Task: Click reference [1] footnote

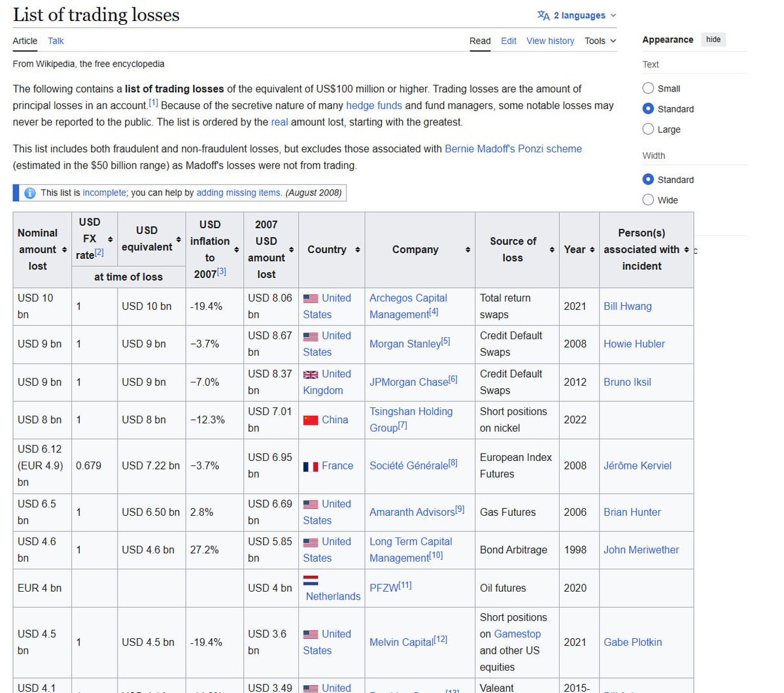Action: tap(154, 103)
